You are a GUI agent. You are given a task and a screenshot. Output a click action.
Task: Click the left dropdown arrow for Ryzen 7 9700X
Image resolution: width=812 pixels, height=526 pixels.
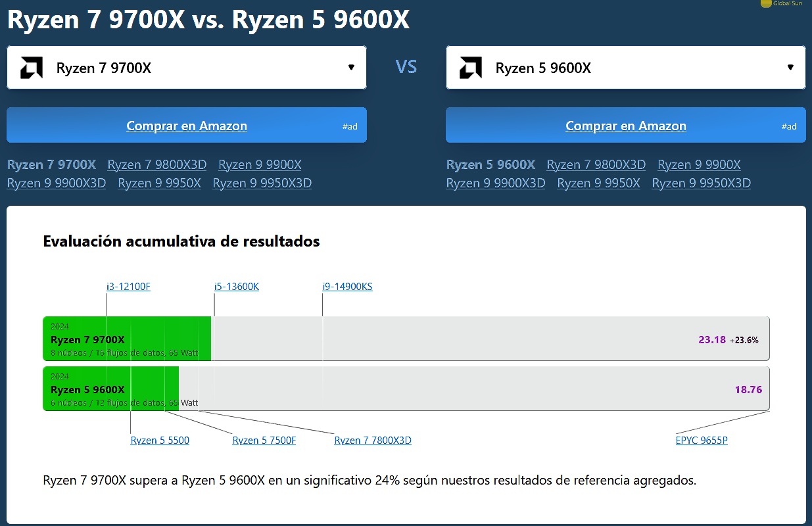[351, 67]
